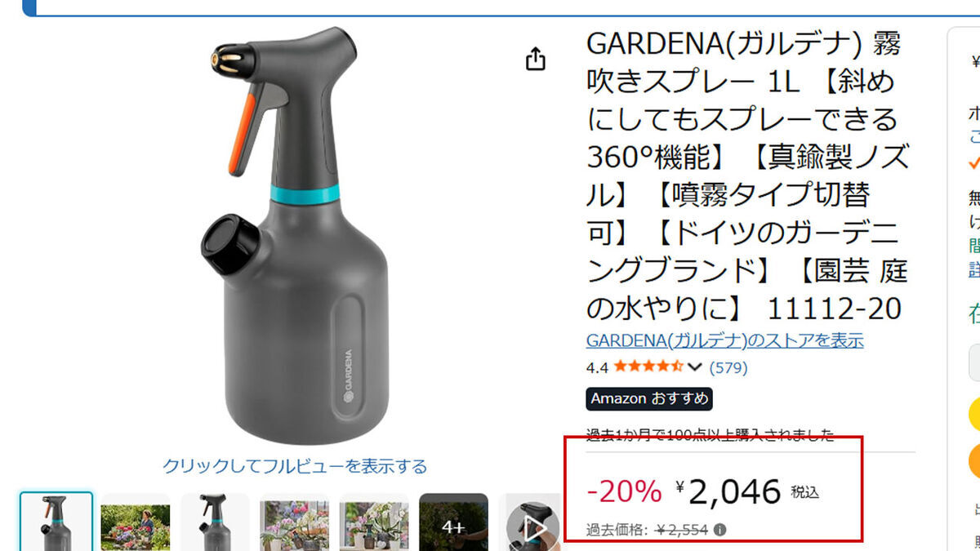
Task: Open the 579 customer reviews link
Action: tap(728, 367)
